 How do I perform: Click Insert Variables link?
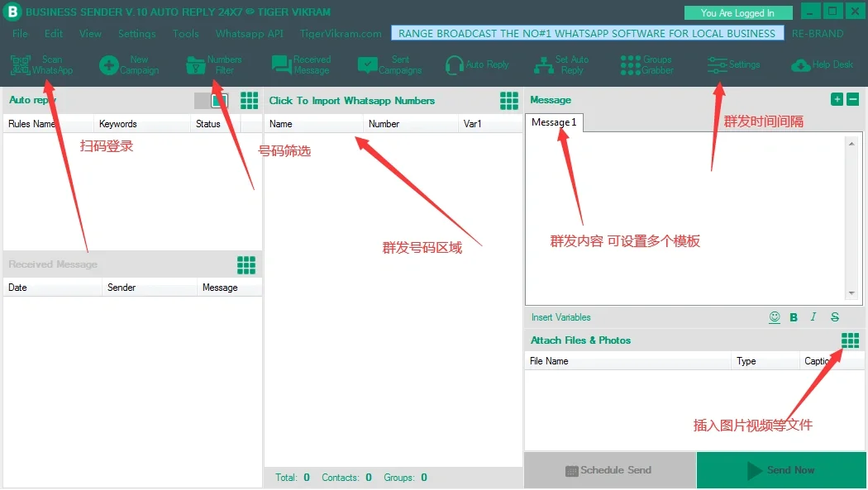pos(560,317)
